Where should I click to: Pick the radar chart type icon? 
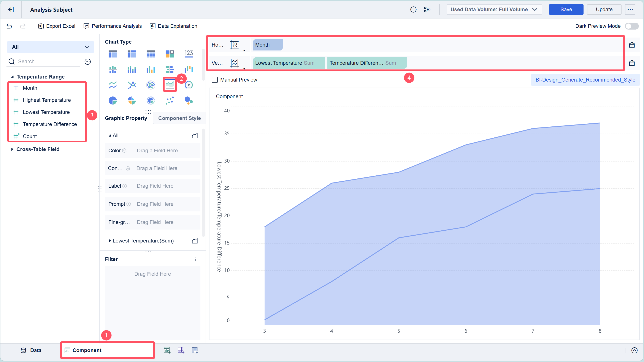[151, 85]
